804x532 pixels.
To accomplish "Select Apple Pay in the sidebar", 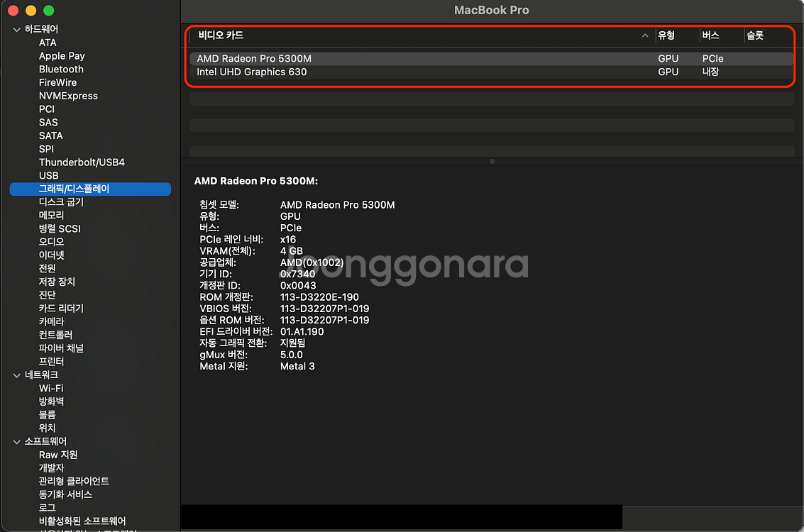I will [62, 56].
